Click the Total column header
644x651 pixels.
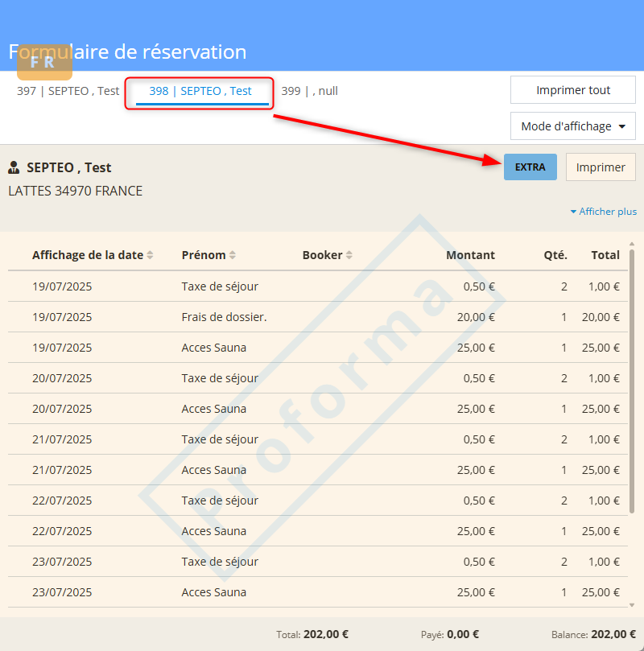(605, 255)
